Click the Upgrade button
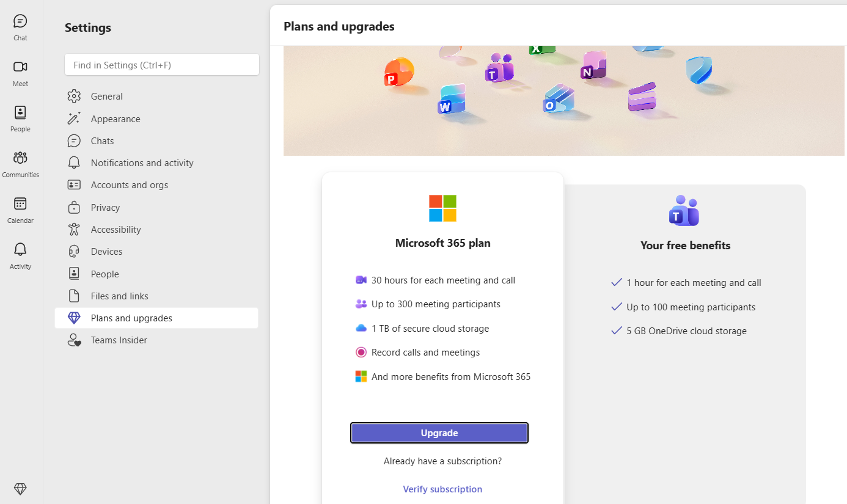Viewport: 847px width, 504px height. [439, 433]
